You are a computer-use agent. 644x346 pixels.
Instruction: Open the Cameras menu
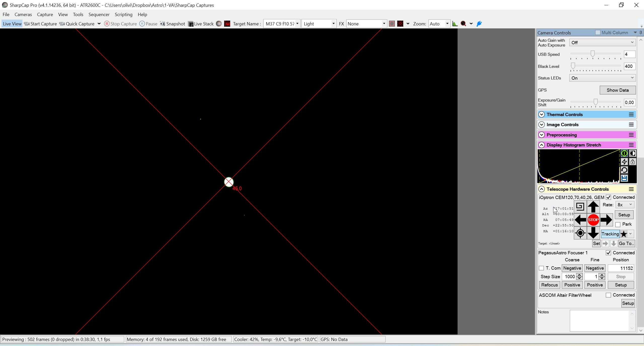coord(23,15)
